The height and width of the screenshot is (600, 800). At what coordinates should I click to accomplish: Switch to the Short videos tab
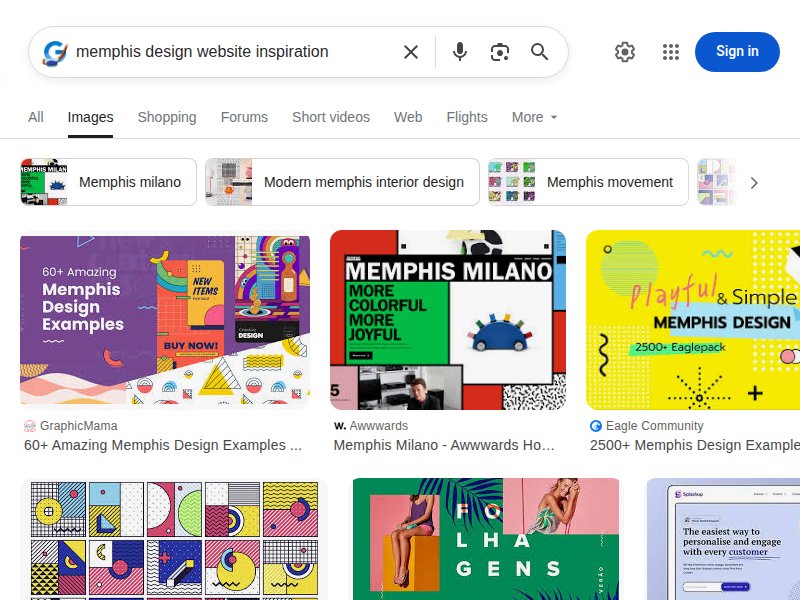pyautogui.click(x=330, y=117)
